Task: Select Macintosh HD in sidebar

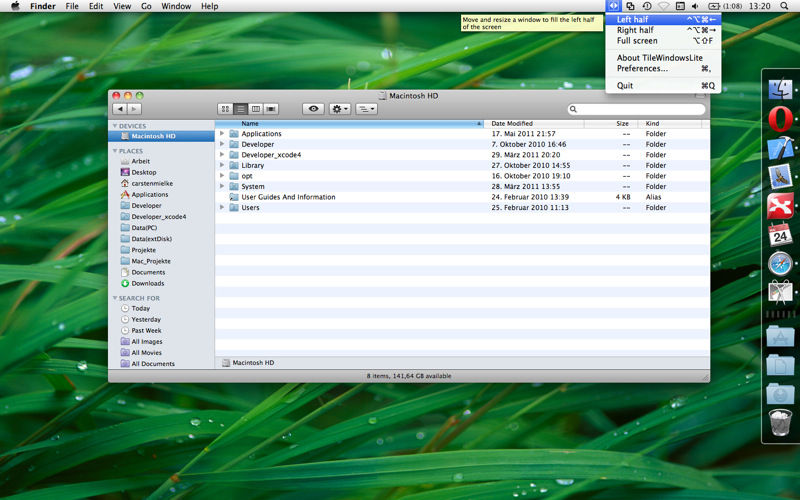Action: [x=161, y=136]
